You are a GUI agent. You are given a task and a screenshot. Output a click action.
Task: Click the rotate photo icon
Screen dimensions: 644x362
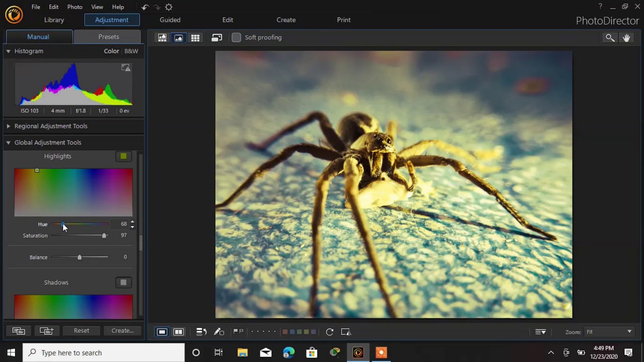pos(330,332)
